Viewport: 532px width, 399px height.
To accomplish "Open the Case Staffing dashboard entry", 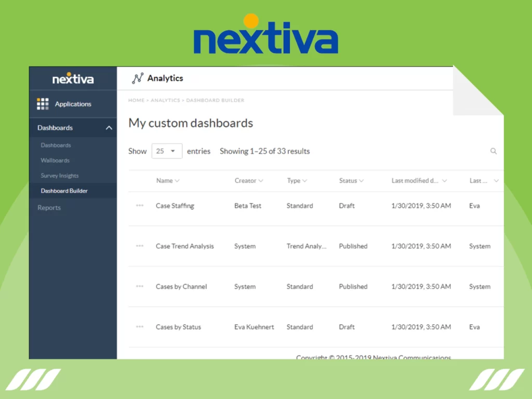I will pyautogui.click(x=175, y=205).
